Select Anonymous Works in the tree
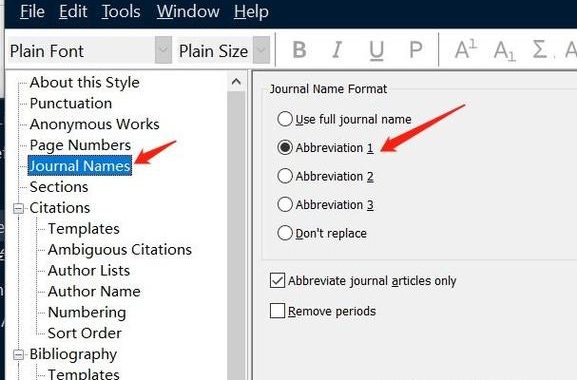Screen dimensions: 577x380 click(95, 124)
